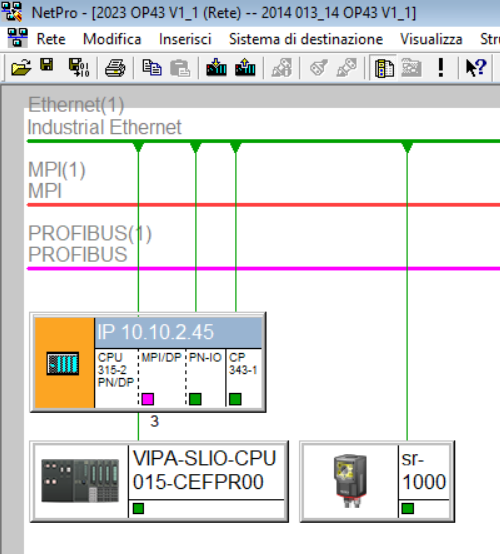Click the MPI(1) network label

(x=57, y=180)
